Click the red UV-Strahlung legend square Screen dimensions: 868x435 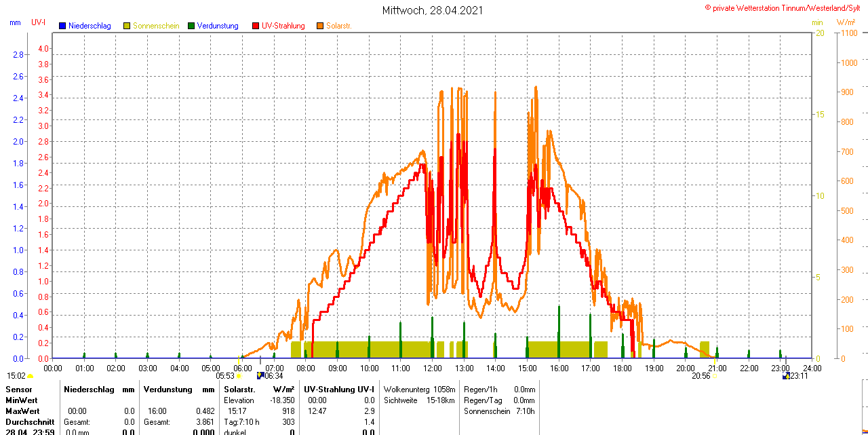tap(256, 26)
